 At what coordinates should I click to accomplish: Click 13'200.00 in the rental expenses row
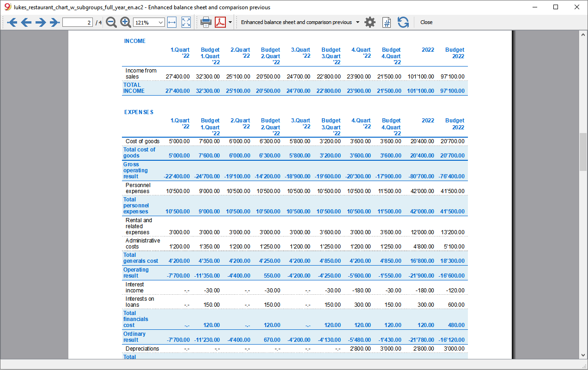(452, 232)
